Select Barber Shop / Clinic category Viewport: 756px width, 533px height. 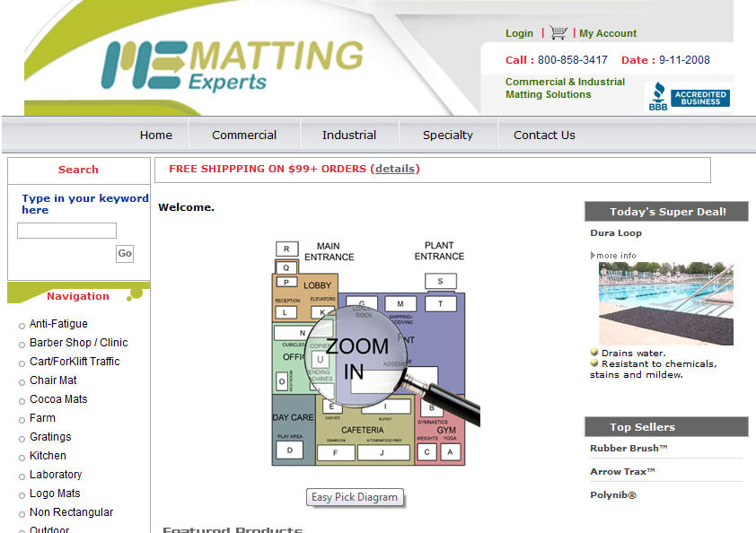79,343
